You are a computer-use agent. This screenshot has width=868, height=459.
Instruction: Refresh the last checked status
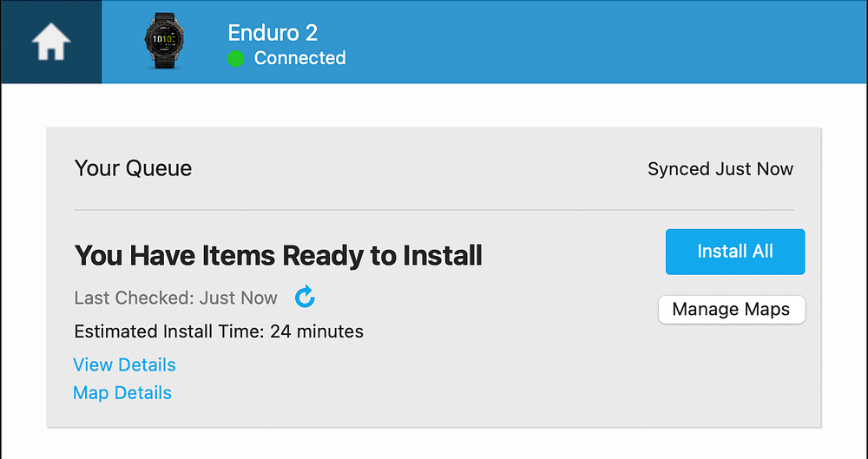tap(305, 298)
